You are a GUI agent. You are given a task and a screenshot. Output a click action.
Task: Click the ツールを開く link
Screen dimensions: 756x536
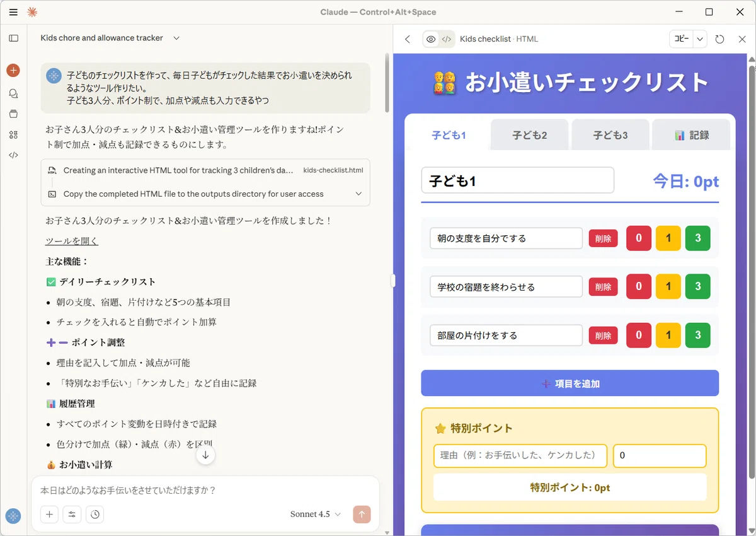tap(72, 241)
